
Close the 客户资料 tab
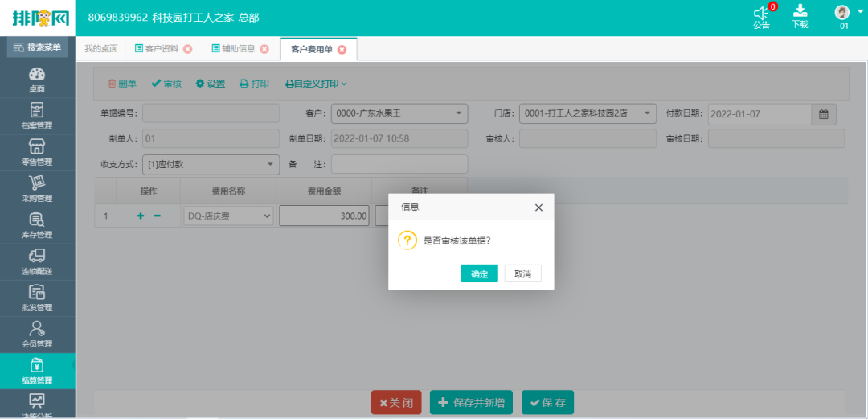click(188, 49)
